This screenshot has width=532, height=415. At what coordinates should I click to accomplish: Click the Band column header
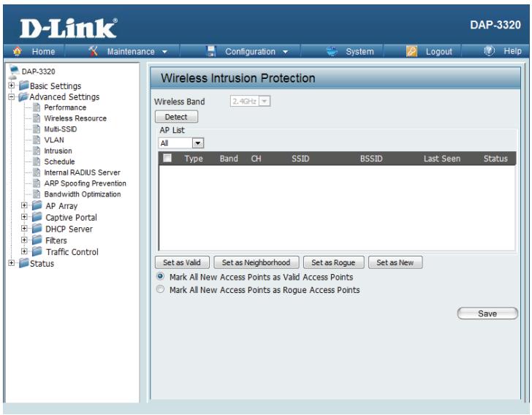[229, 159]
